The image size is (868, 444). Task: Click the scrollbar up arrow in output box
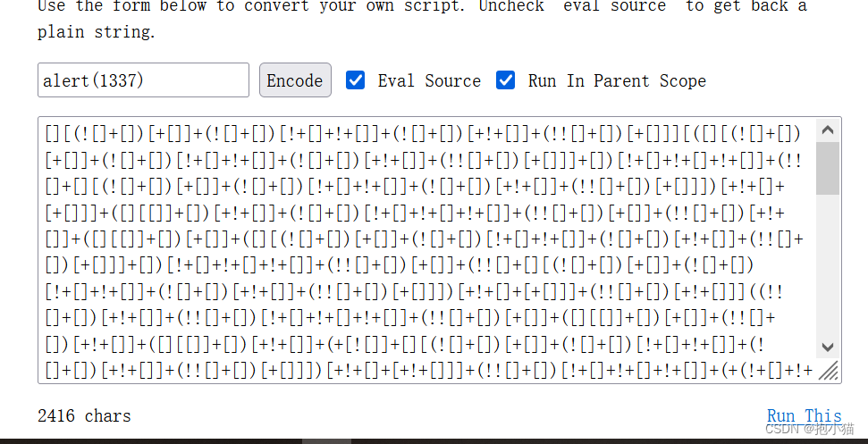coord(828,131)
